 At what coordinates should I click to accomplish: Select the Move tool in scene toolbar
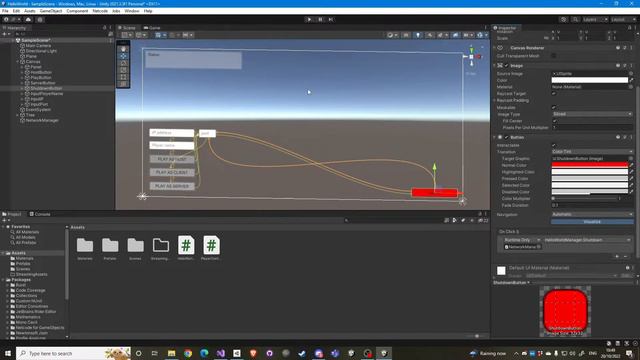[x=124, y=56]
